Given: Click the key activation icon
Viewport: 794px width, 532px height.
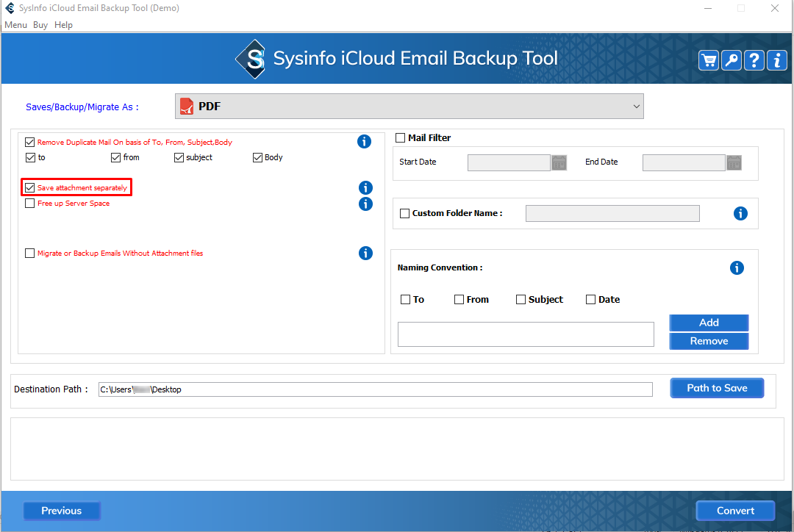Looking at the screenshot, I should pyautogui.click(x=732, y=61).
